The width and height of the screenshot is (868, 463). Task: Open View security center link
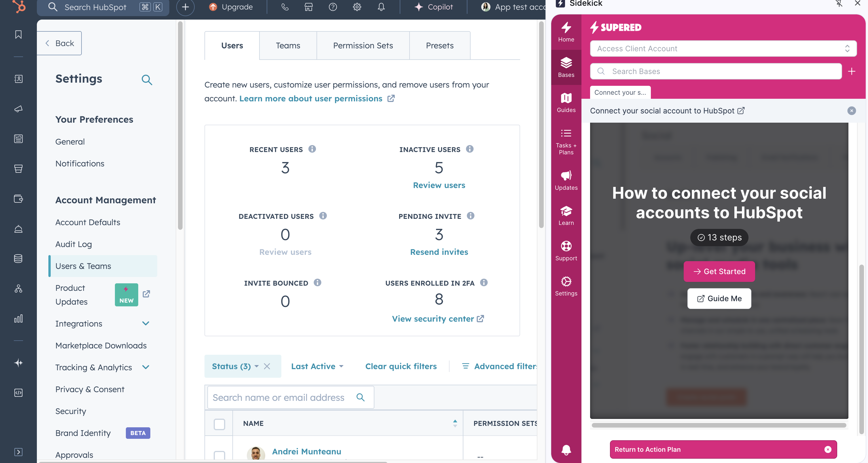[x=438, y=318]
